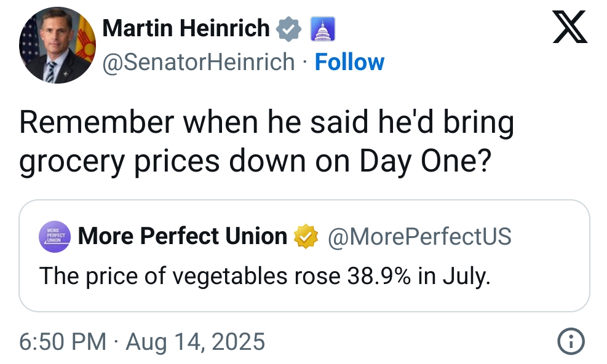
Task: Follow the SenatorHeinrich account
Action: coord(349,62)
